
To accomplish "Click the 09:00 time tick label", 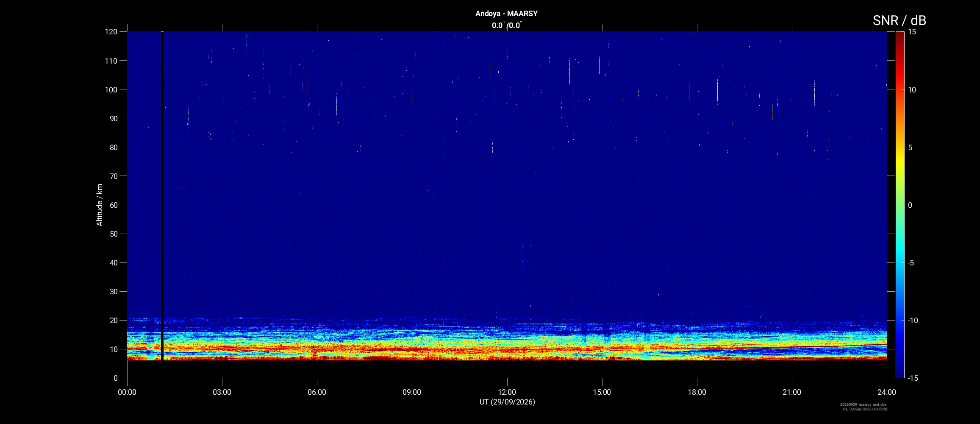I will point(412,392).
